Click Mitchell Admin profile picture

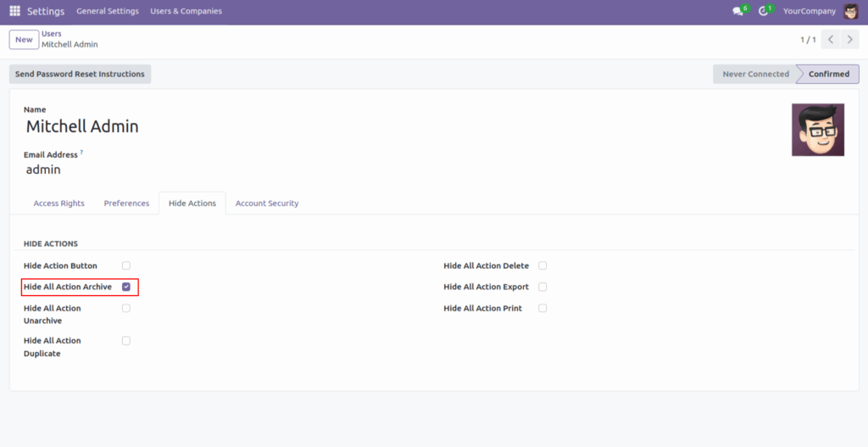[818, 130]
